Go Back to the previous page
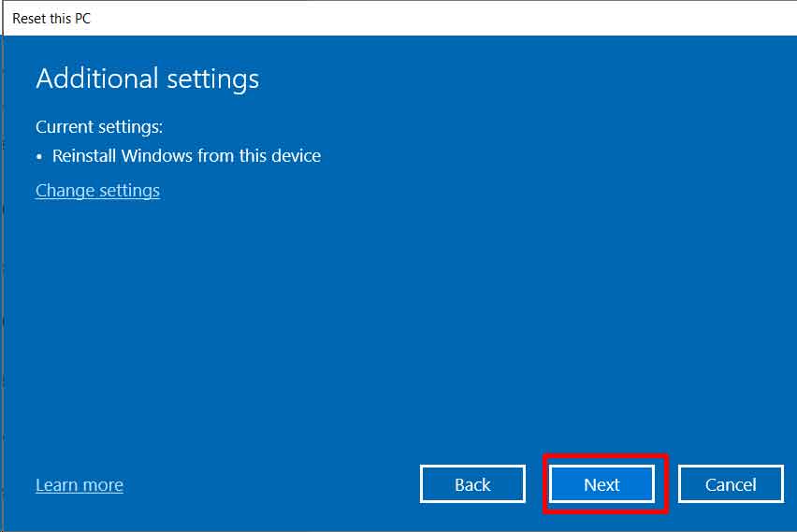Image resolution: width=797 pixels, height=532 pixels. pyautogui.click(x=472, y=484)
